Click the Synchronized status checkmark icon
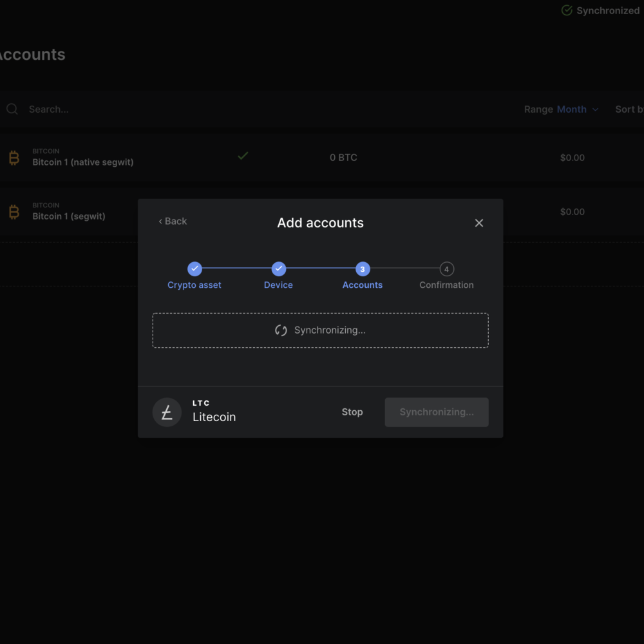Screen dimensions: 644x644 (567, 10)
